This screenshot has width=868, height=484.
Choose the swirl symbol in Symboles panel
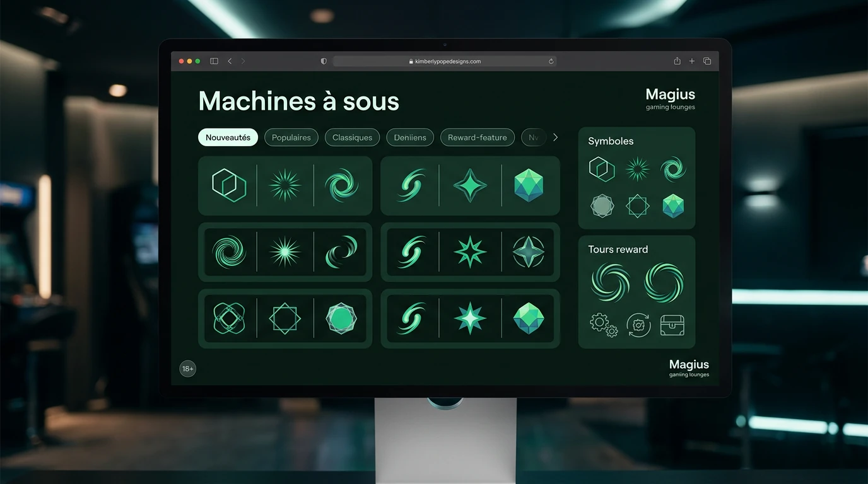[673, 169]
